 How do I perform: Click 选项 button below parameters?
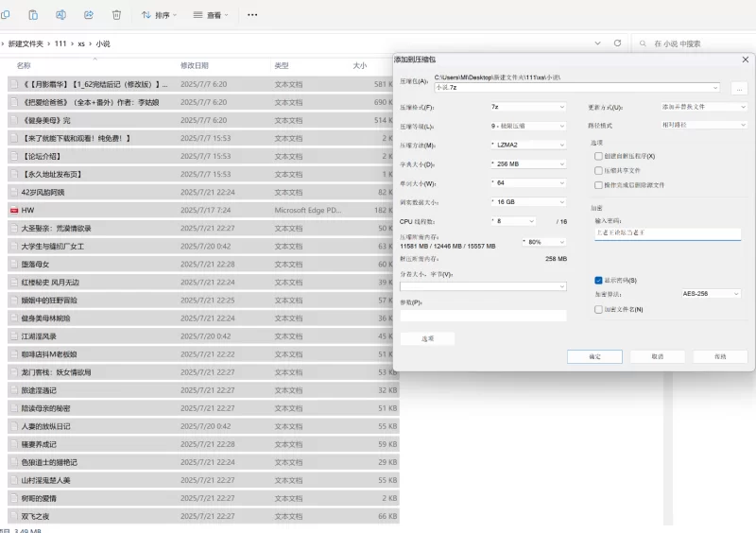click(427, 338)
